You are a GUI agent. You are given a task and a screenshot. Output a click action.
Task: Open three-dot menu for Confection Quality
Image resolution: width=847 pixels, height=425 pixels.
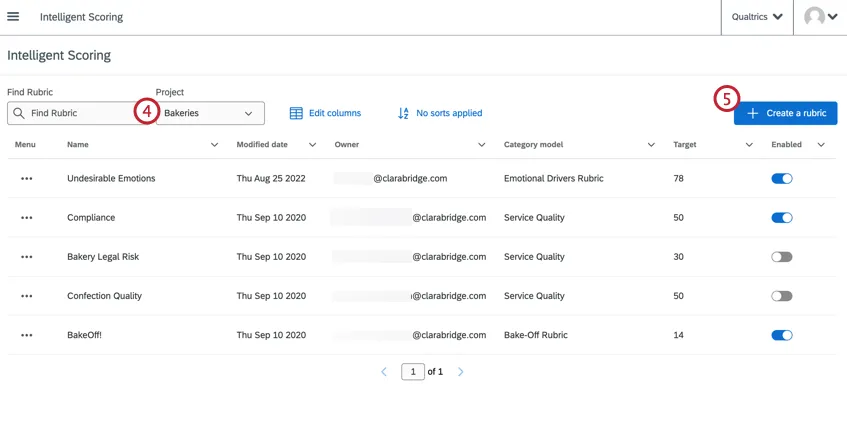27,296
